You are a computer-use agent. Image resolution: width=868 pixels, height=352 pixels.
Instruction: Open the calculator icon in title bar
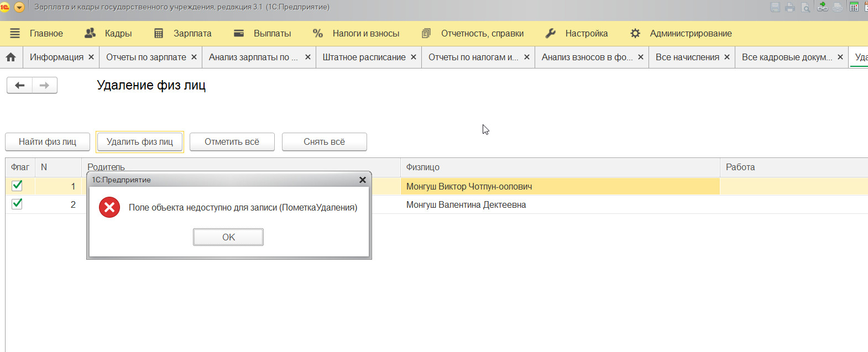point(854,7)
